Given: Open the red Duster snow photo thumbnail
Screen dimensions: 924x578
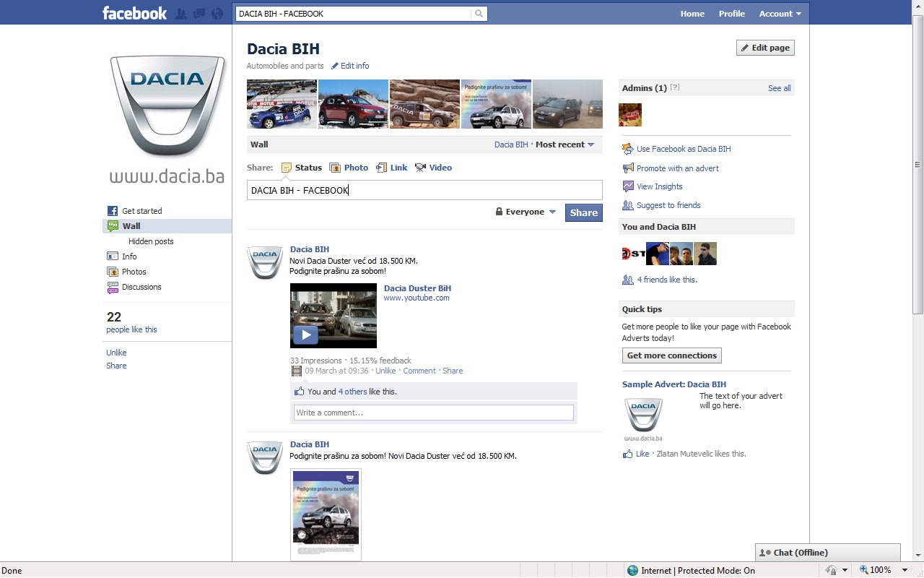Looking at the screenshot, I should pyautogui.click(x=353, y=104).
